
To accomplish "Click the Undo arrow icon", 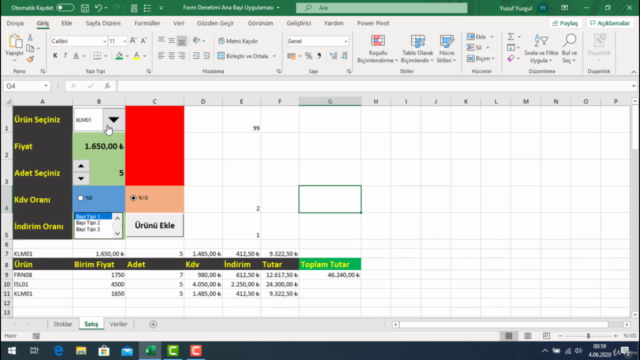I will tap(98, 8).
